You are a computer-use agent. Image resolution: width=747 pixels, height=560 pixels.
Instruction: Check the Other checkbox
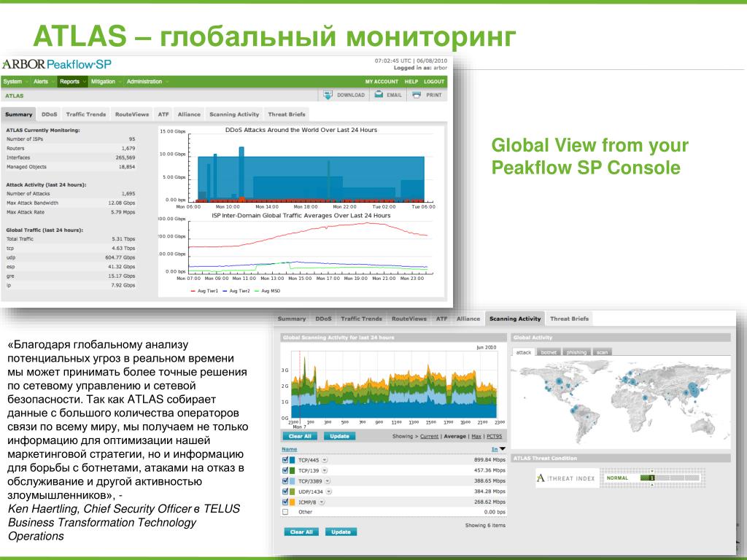click(285, 512)
